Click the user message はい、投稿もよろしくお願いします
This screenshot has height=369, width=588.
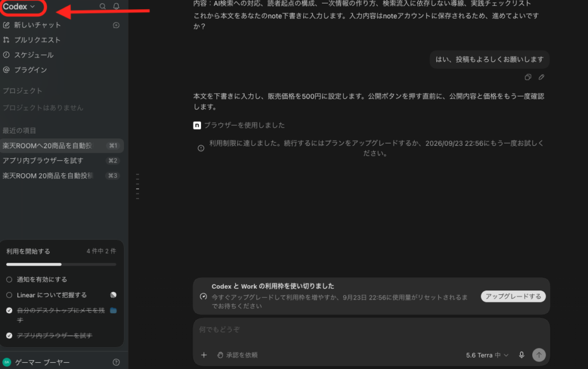point(489,60)
